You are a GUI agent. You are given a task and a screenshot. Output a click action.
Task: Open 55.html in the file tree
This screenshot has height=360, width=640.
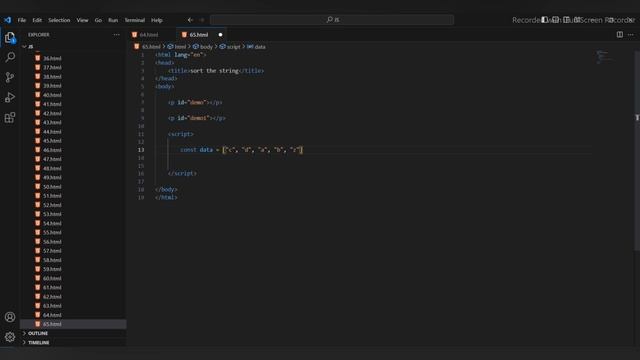pos(52,233)
